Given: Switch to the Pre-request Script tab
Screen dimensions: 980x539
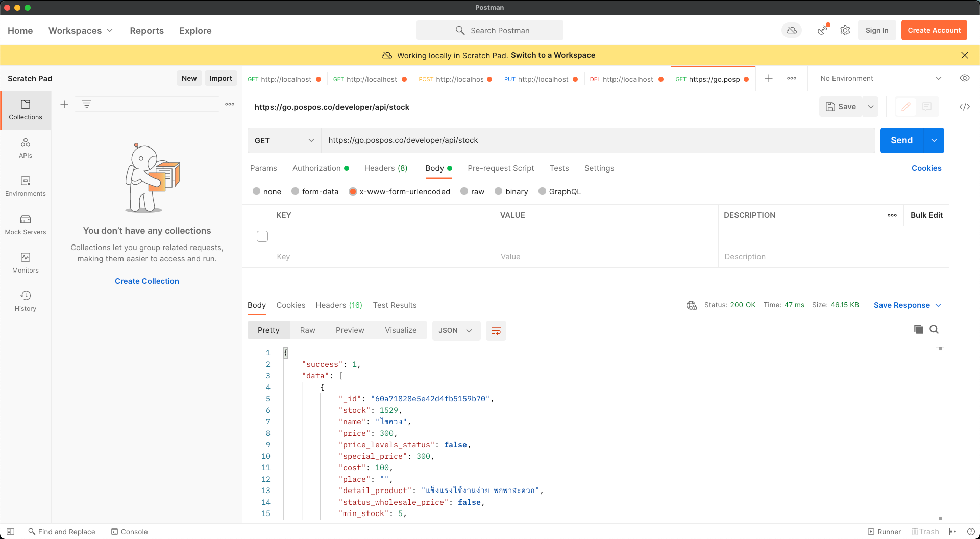Looking at the screenshot, I should tap(500, 168).
